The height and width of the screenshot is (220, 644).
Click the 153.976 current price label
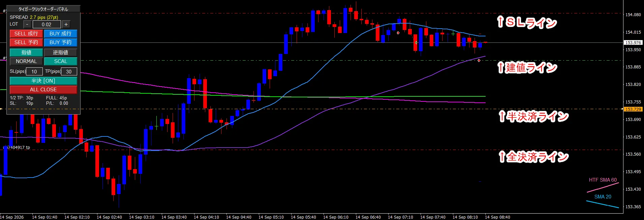pyautogui.click(x=633, y=42)
